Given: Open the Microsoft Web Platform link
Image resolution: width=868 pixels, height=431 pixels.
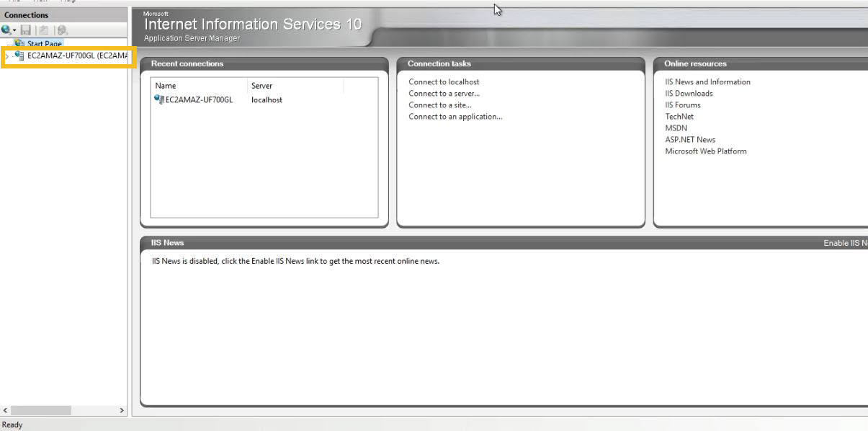Looking at the screenshot, I should tap(706, 151).
